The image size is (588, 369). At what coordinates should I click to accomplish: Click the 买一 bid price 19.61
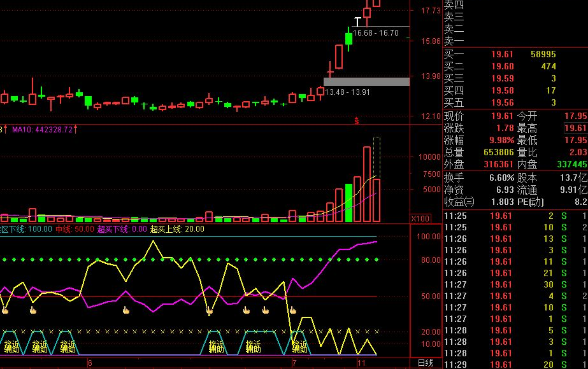point(502,54)
